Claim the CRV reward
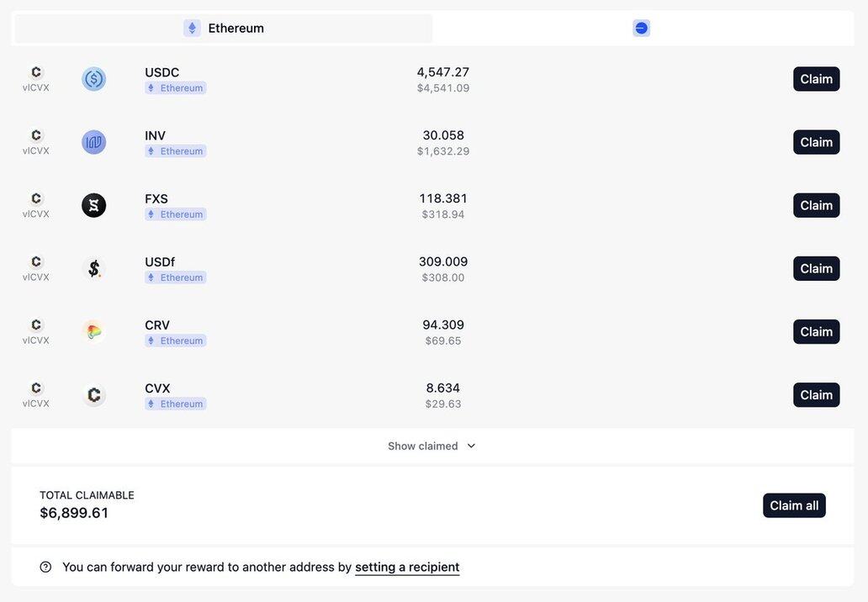 (817, 331)
